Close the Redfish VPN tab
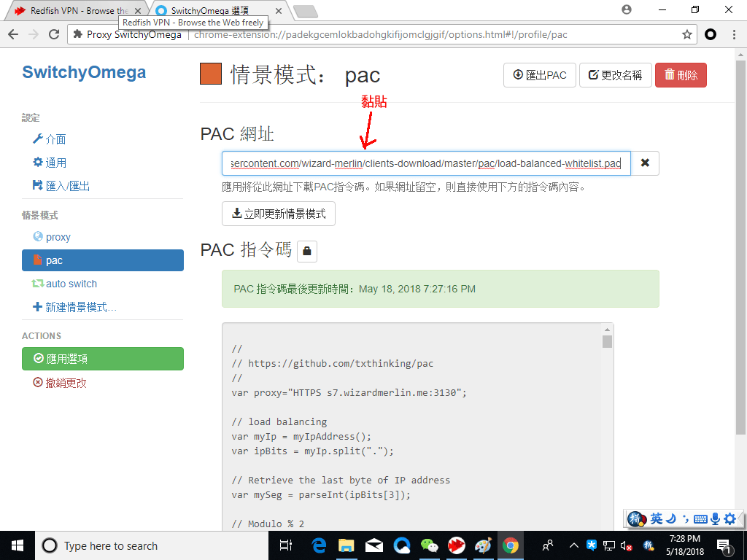 coord(138,10)
